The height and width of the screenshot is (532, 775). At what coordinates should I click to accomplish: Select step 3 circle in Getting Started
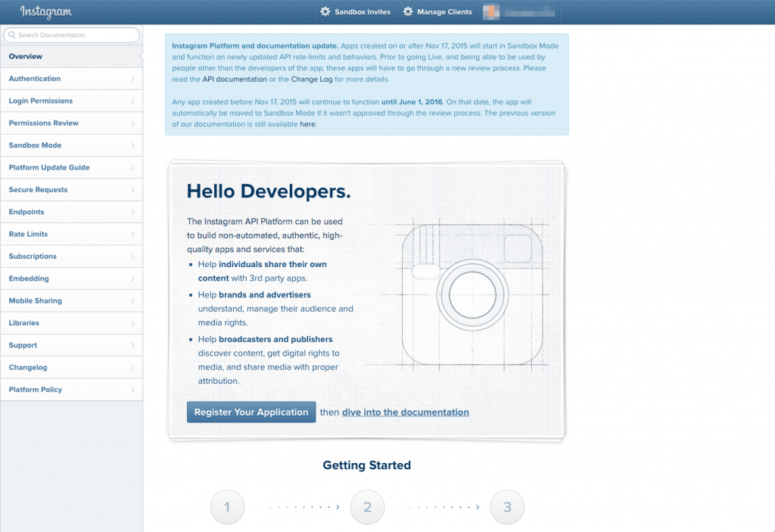click(507, 507)
